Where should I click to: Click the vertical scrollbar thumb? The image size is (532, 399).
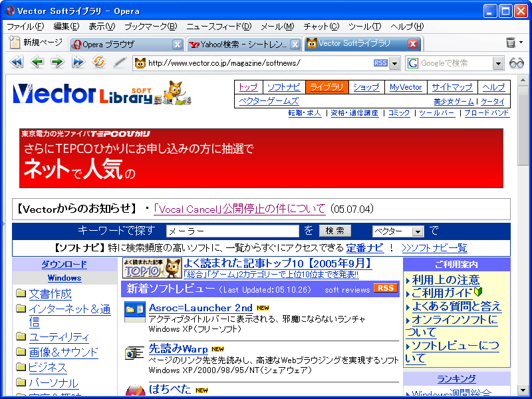(523, 125)
